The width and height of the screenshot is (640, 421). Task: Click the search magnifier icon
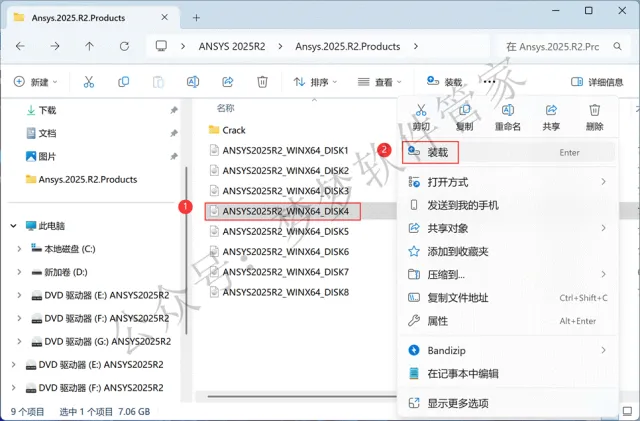pos(618,46)
